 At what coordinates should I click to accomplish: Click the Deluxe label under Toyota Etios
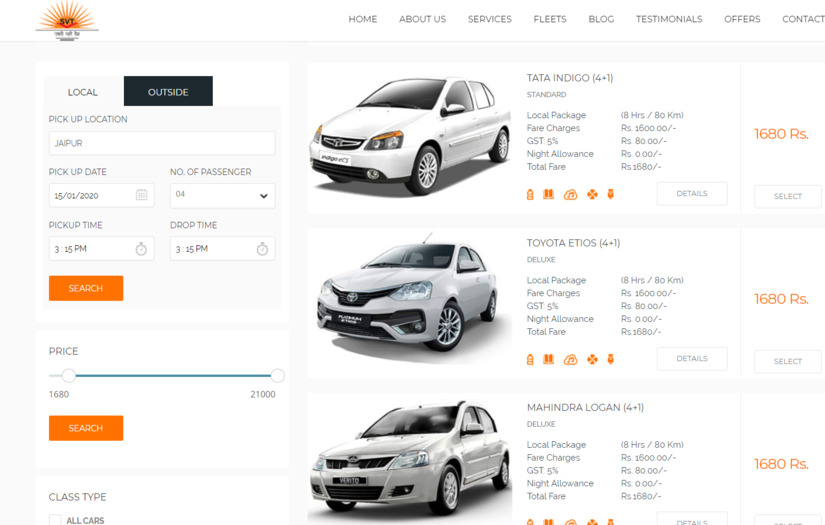[541, 260]
